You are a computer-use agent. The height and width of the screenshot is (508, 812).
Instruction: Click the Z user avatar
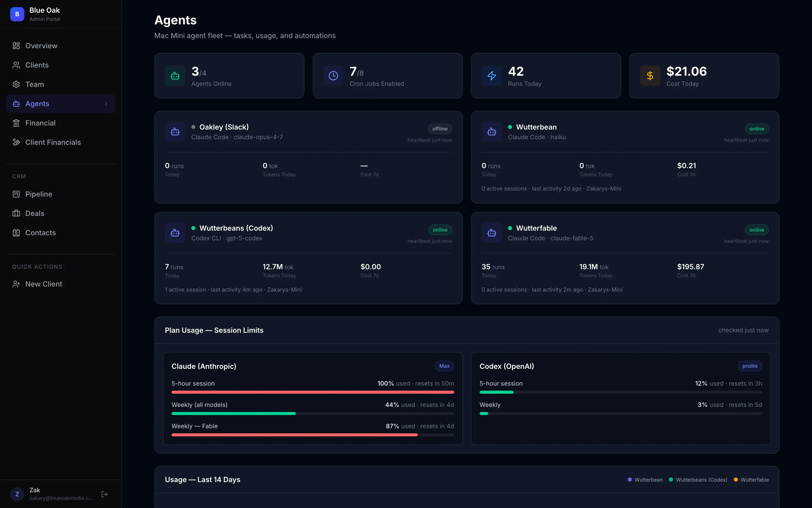17,494
